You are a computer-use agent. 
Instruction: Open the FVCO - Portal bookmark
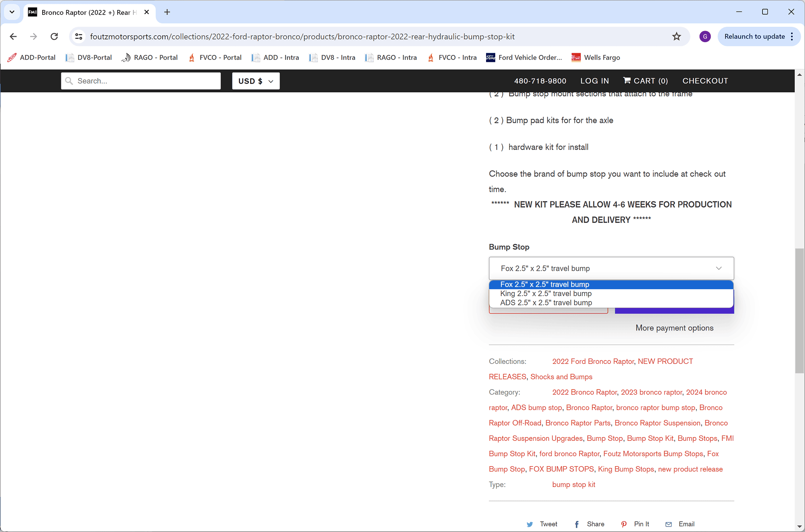[215, 57]
